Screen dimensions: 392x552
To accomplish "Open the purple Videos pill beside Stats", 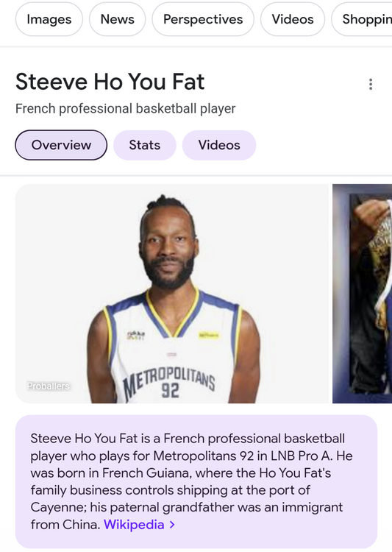I will coord(219,145).
